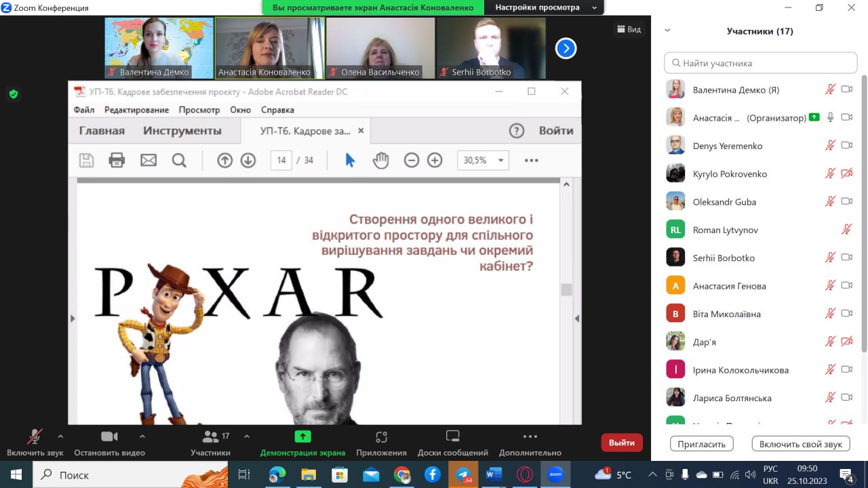Go to previous page with up arrow

click(x=225, y=160)
